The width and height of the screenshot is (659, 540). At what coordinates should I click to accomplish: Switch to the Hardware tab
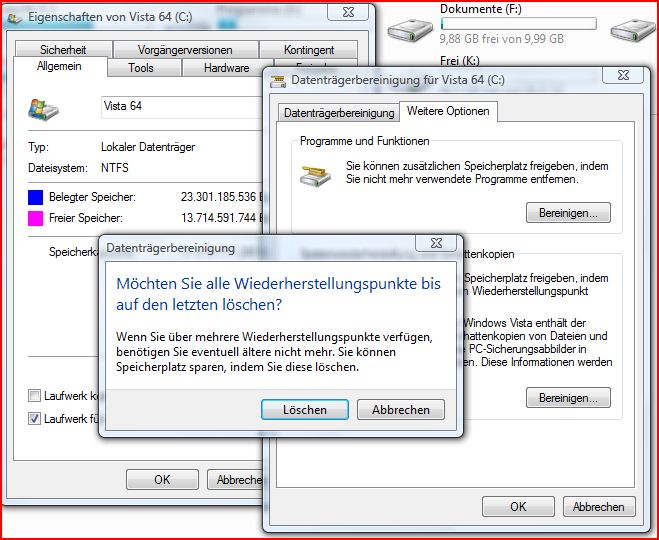click(x=227, y=68)
